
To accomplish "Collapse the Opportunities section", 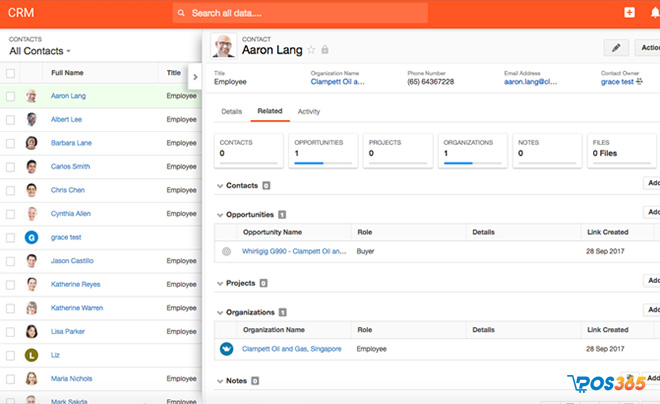I will click(220, 215).
